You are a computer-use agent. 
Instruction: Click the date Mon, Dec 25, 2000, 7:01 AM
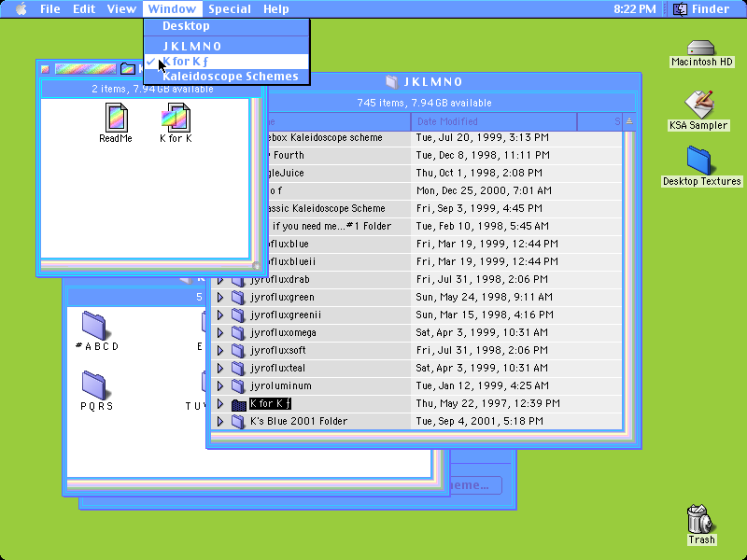tap(484, 190)
